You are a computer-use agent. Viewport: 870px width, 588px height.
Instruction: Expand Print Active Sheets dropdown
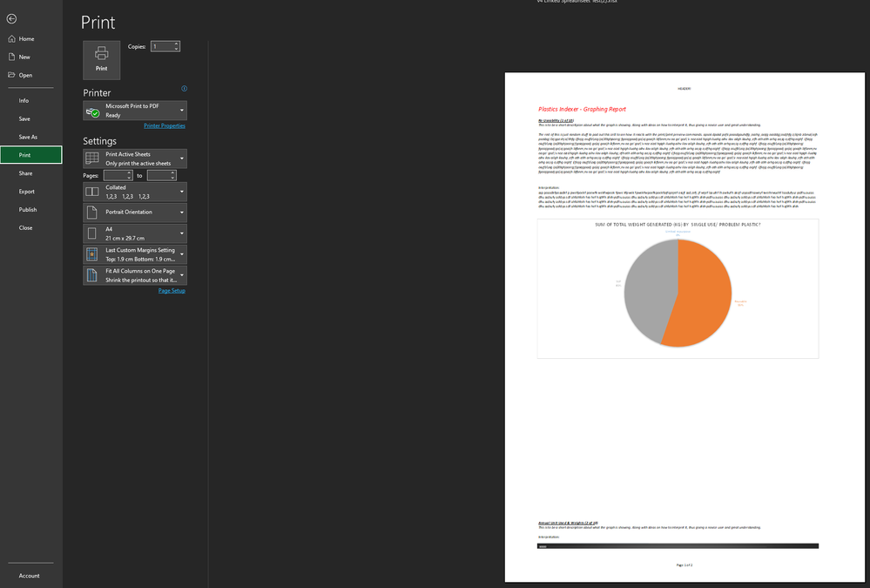pyautogui.click(x=135, y=159)
